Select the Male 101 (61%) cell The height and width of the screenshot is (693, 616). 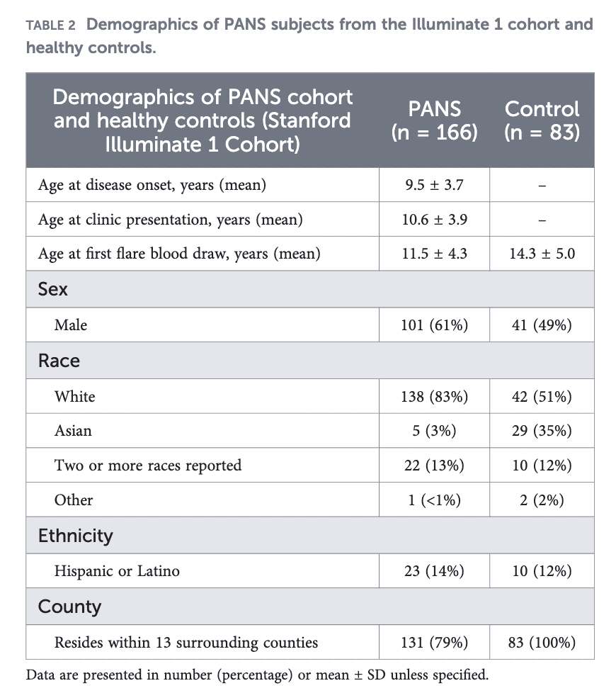click(434, 325)
